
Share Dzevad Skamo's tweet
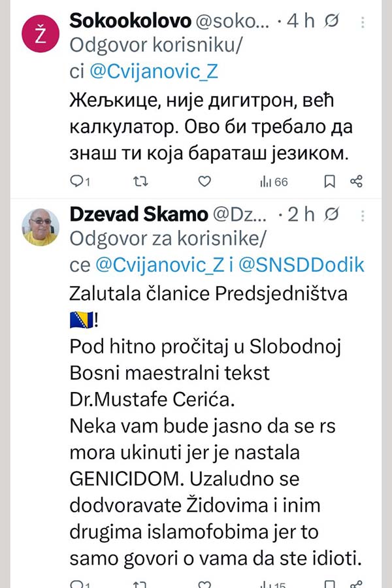coord(357,583)
